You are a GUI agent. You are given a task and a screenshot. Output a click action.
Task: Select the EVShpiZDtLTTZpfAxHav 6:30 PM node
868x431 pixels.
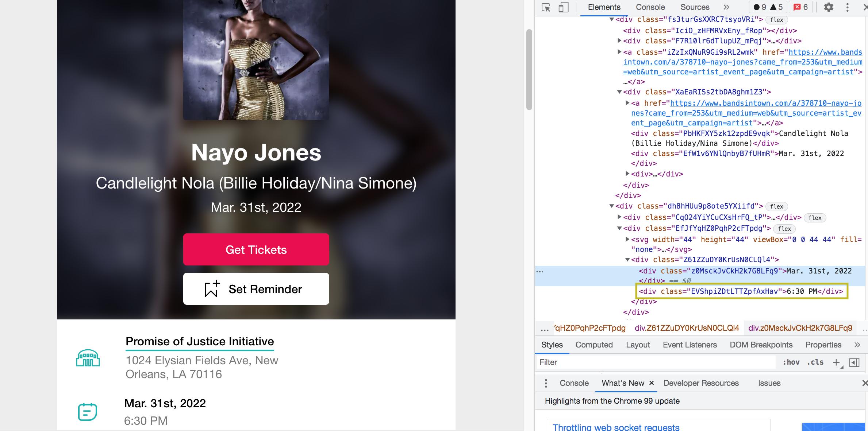click(x=741, y=291)
